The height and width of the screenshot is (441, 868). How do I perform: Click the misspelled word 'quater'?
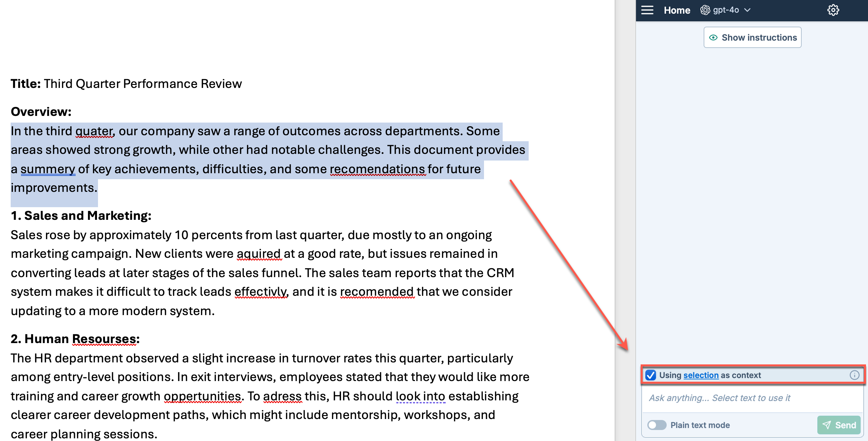click(x=94, y=131)
